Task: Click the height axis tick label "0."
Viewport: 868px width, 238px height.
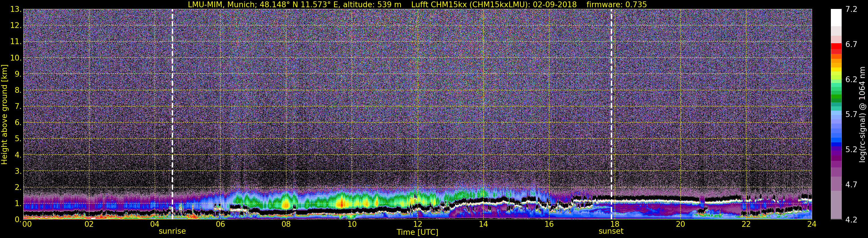Action: pyautogui.click(x=18, y=220)
